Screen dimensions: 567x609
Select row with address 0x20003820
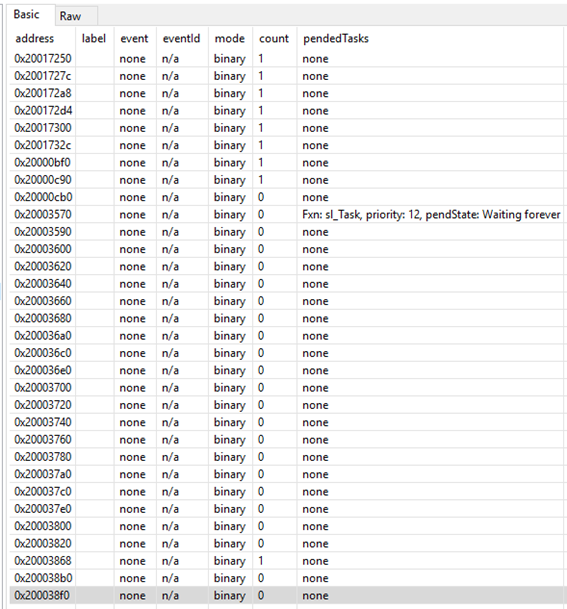(x=287, y=543)
